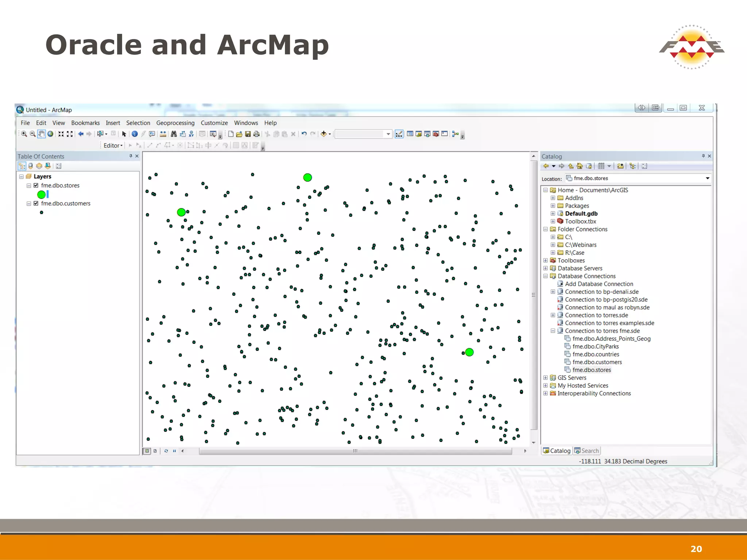Click the green stores symbol swatch
747x560 pixels.
42,194
